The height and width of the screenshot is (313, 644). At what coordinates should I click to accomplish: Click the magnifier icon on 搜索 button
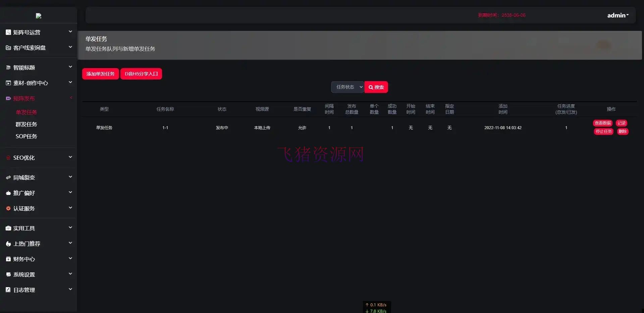[x=371, y=87]
